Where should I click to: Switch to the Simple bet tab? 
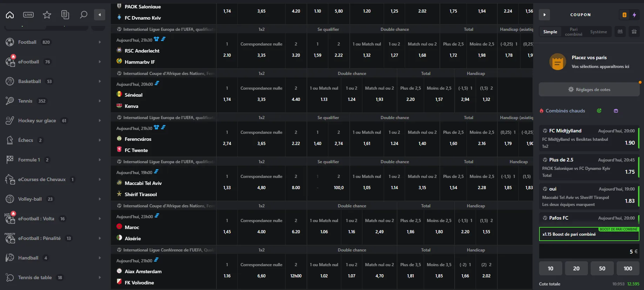tap(550, 32)
